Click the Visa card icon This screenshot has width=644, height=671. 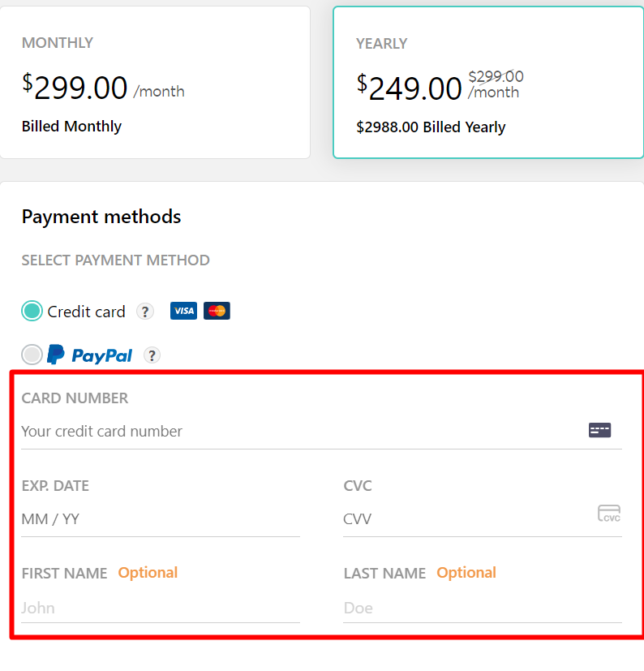click(183, 311)
